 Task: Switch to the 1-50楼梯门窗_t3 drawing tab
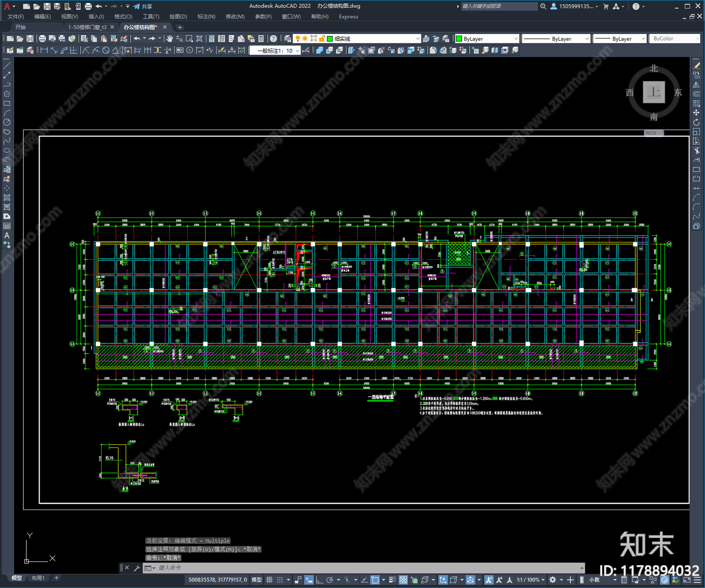tap(87, 27)
